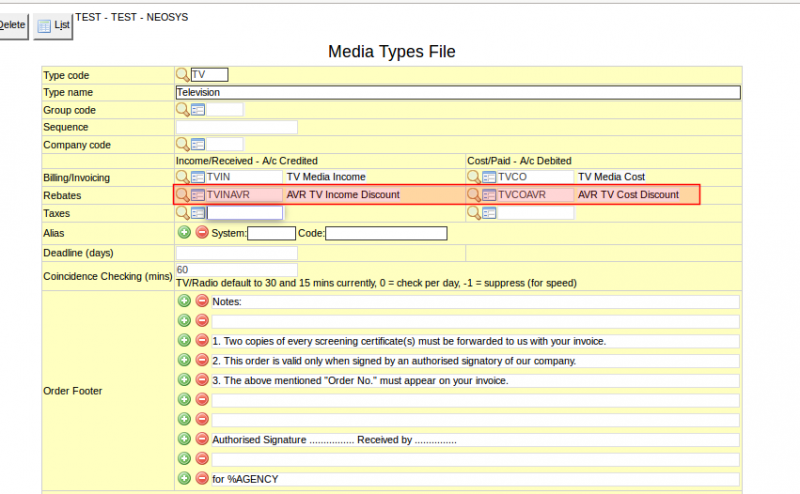
Task: Delete the 'for %AGENCY' footer line
Action: click(x=202, y=478)
